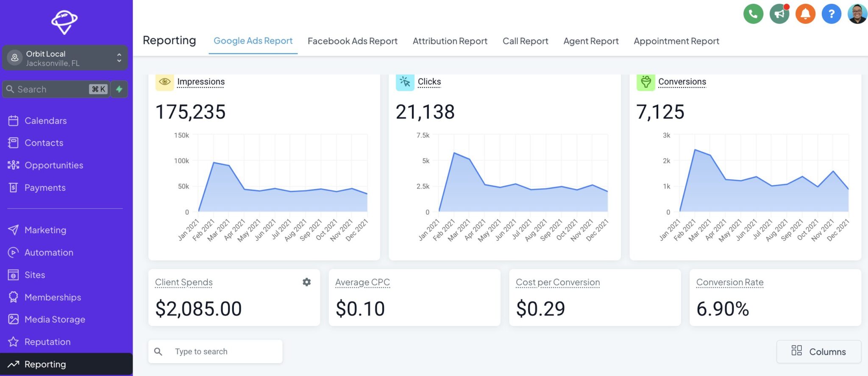Click the Impressions metric label
Screen dimensions: 868x376
pos(201,81)
